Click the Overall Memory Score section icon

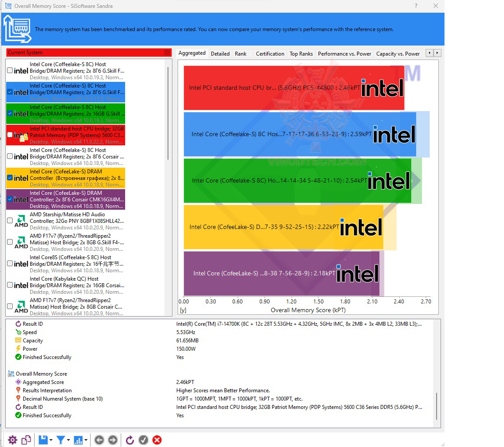click(11, 374)
